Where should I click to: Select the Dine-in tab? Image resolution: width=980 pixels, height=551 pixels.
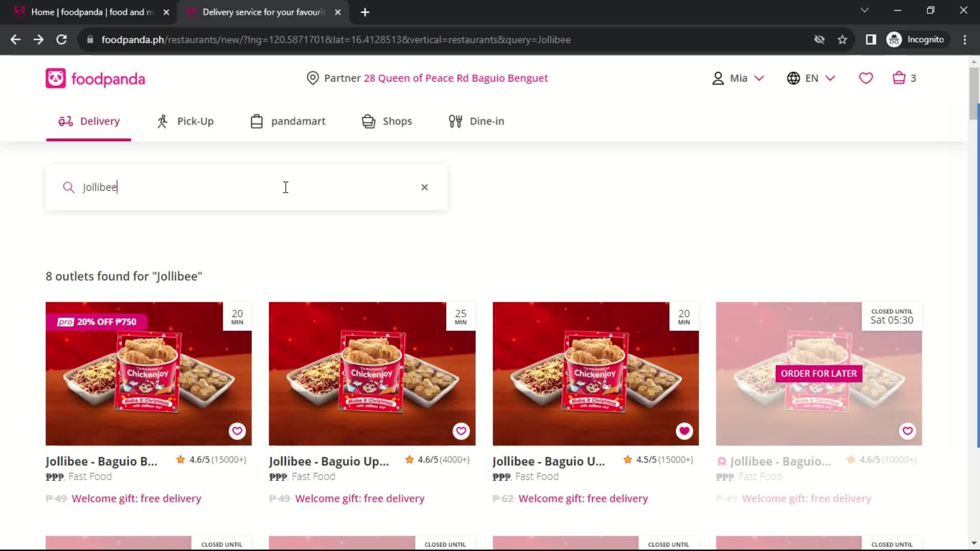[x=476, y=121]
